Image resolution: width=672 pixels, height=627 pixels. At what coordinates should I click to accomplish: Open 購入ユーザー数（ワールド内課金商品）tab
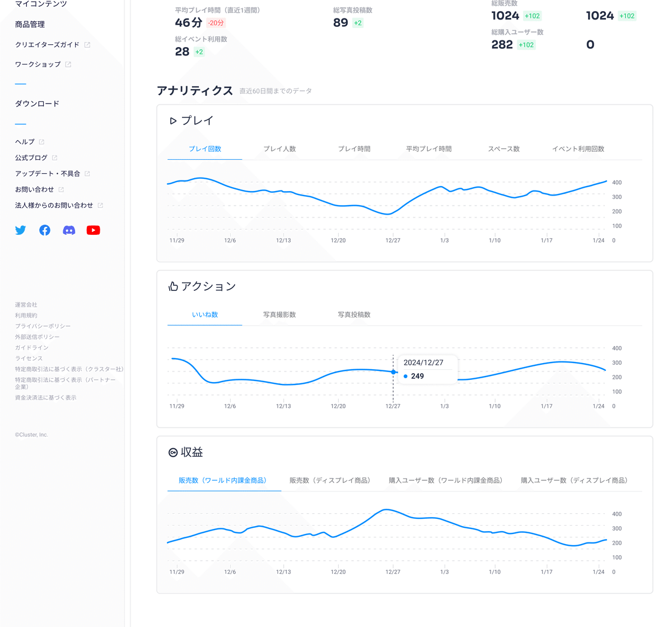coord(447,481)
